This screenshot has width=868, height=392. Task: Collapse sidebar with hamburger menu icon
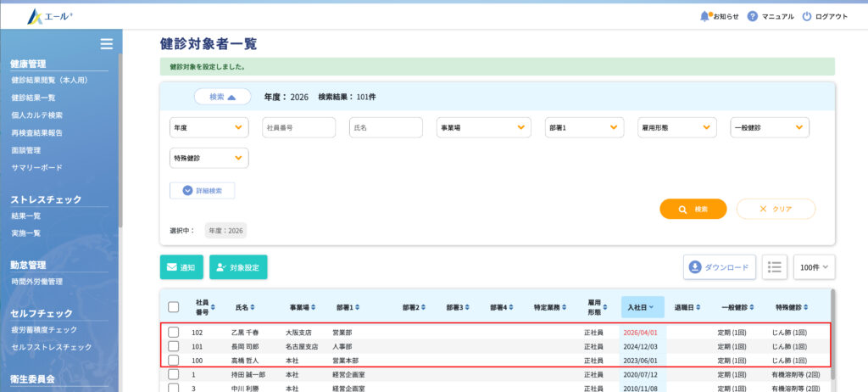pyautogui.click(x=106, y=44)
